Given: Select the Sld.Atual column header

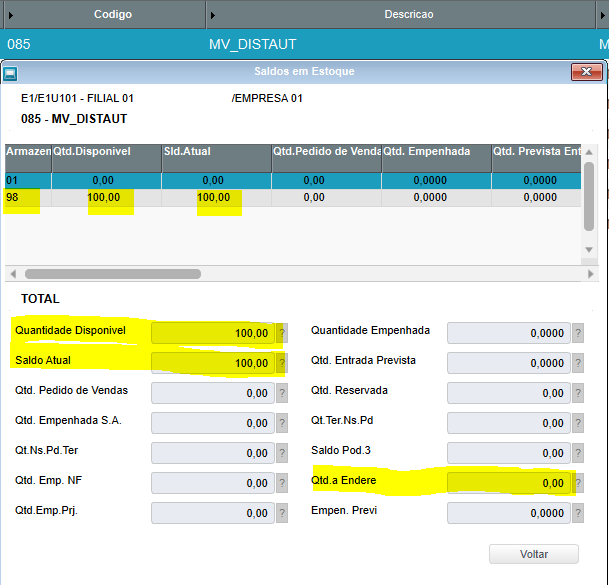Looking at the screenshot, I should pyautogui.click(x=216, y=158).
